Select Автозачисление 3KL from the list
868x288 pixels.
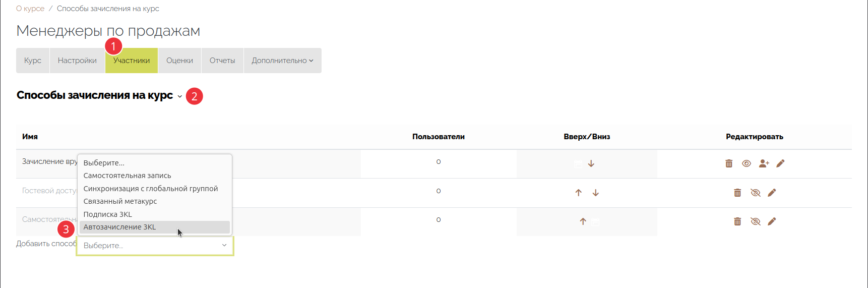(x=120, y=227)
